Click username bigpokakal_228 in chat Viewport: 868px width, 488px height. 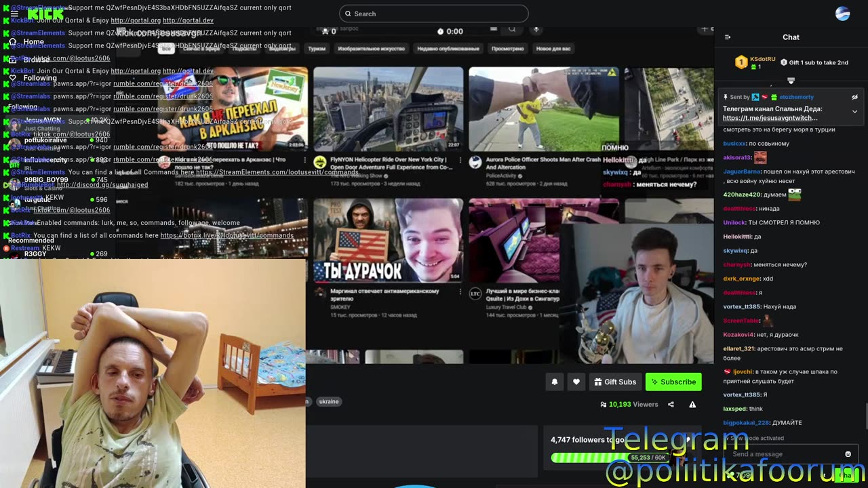point(746,423)
